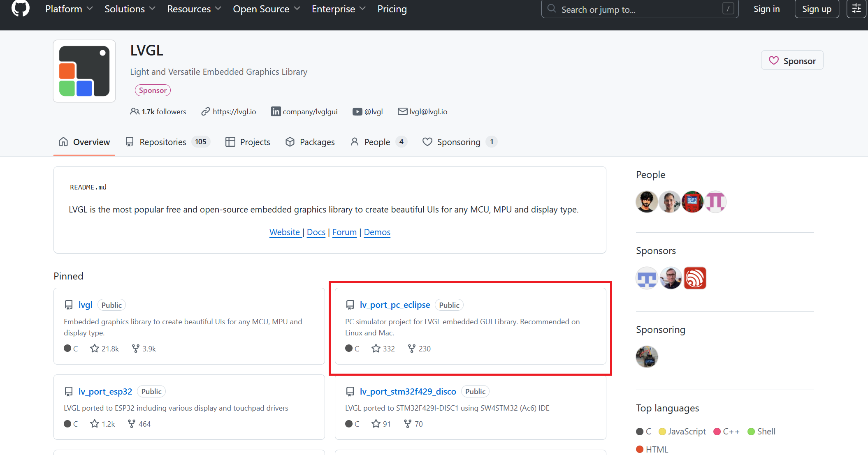868x455 pixels.
Task: Click the JavaScript language color dot
Action: click(662, 431)
